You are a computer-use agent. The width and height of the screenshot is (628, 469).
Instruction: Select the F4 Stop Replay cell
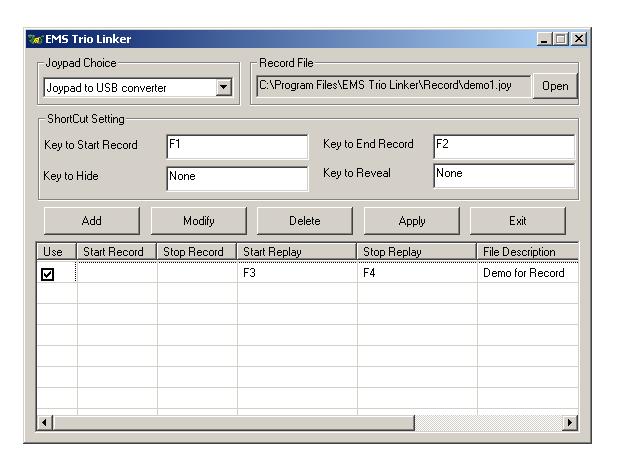pos(417,273)
